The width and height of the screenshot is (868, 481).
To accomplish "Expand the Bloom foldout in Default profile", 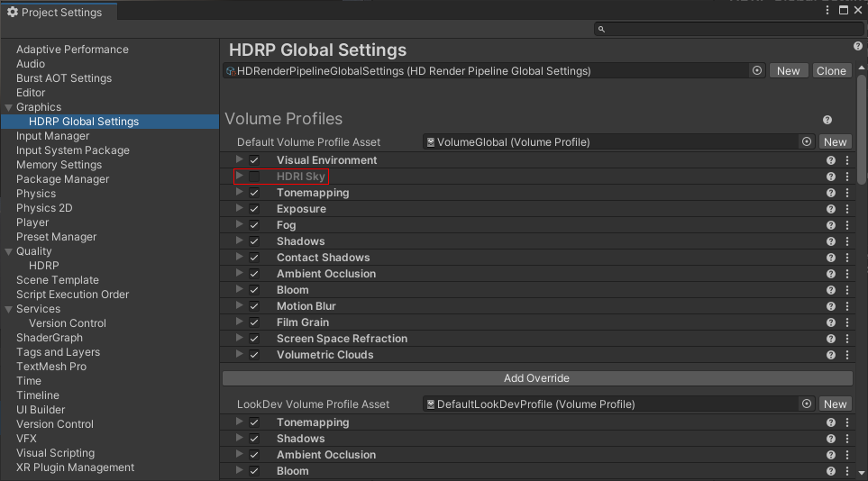I will [239, 289].
